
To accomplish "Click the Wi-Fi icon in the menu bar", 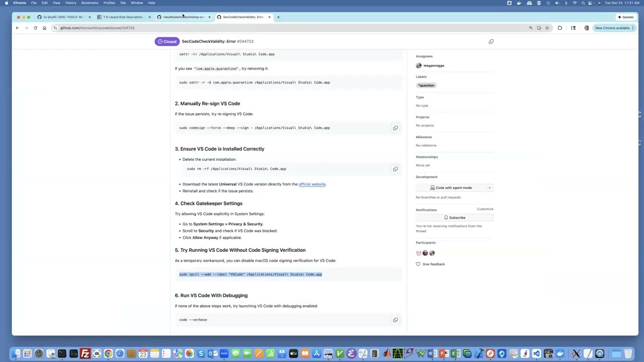I will pyautogui.click(x=575, y=3).
